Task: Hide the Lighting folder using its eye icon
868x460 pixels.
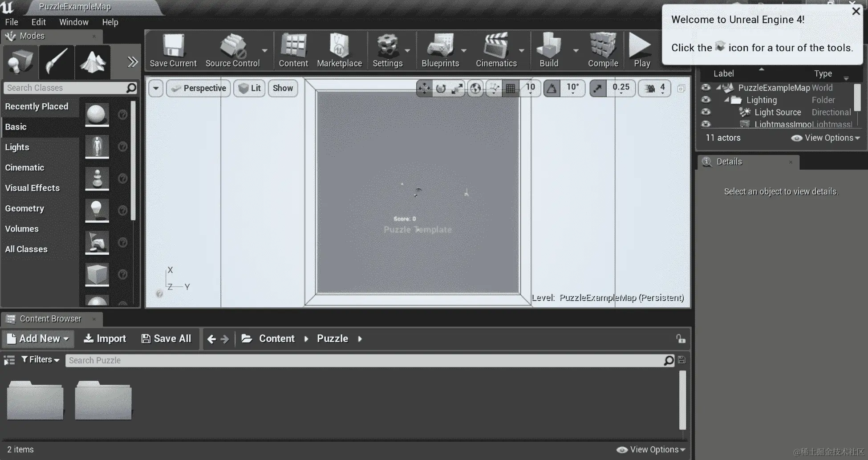Action: tap(706, 100)
